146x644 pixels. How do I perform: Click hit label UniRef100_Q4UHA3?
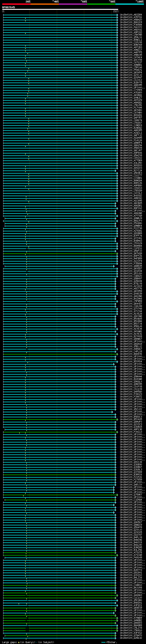[131, 595]
